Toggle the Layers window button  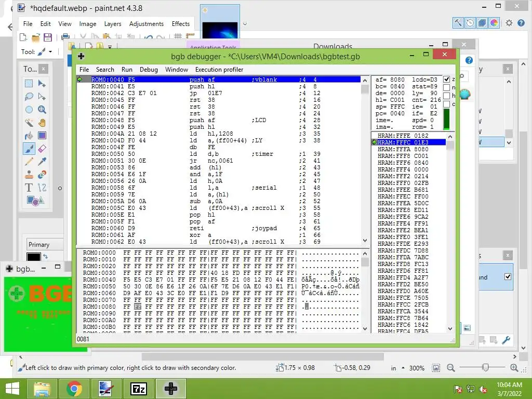point(482,23)
